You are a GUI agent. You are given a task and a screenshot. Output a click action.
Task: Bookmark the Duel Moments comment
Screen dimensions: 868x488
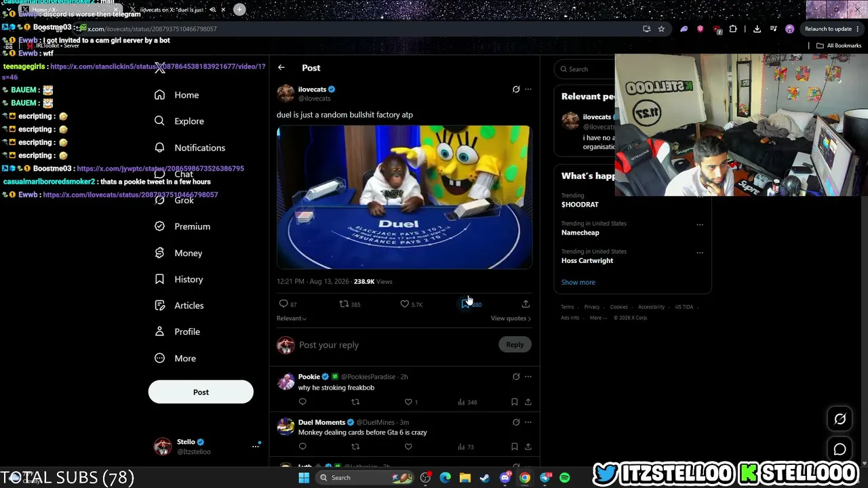(x=515, y=447)
